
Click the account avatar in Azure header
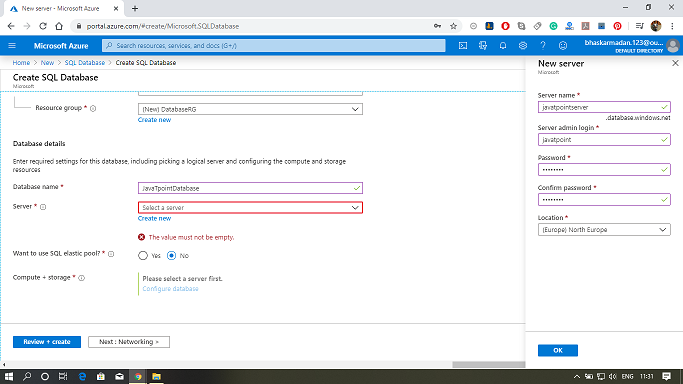point(673,45)
